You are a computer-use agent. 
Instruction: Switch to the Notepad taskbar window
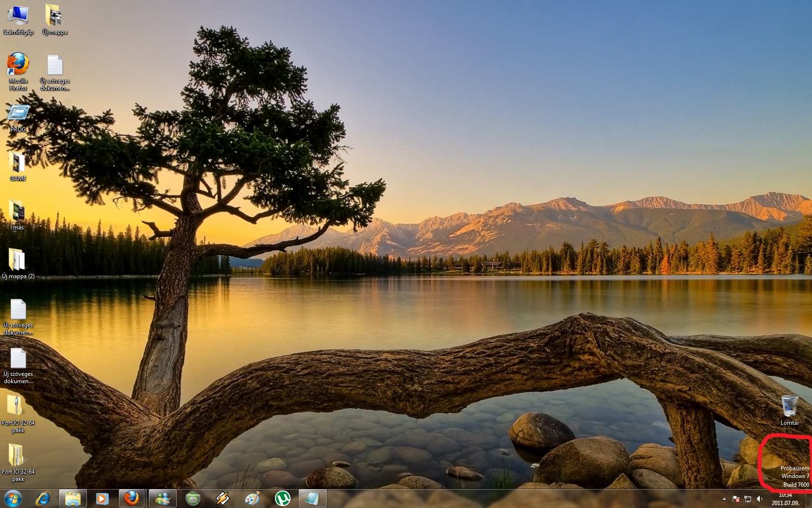(312, 498)
